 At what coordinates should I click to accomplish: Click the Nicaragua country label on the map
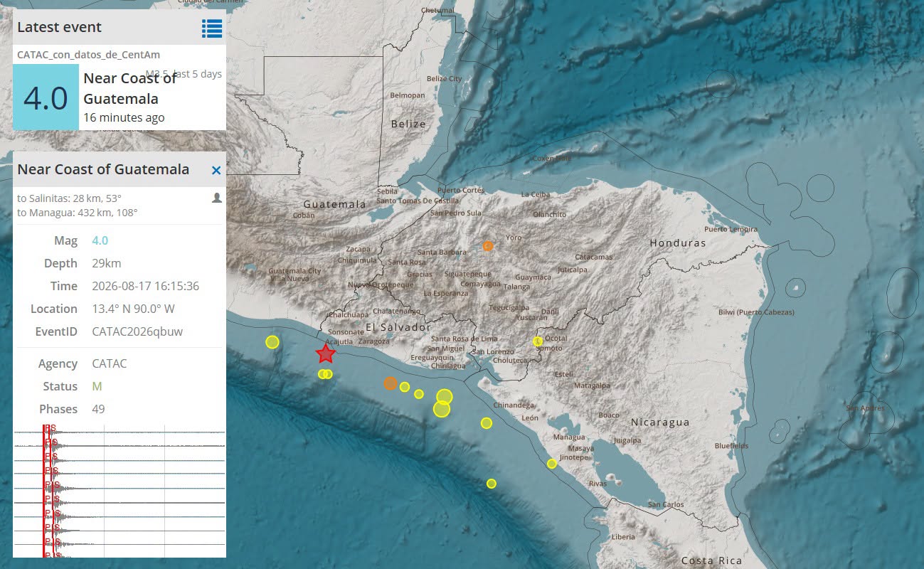coord(660,422)
